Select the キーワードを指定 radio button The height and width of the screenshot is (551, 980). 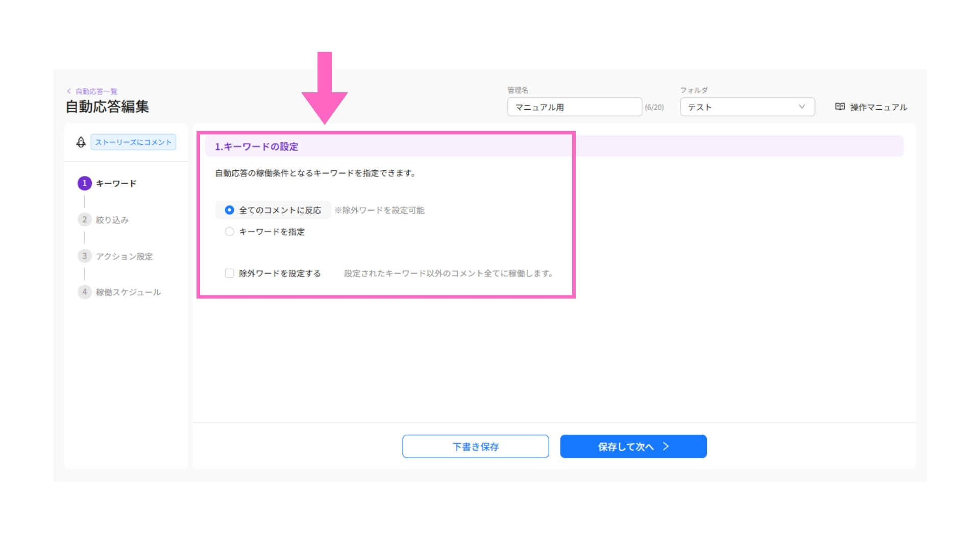tap(230, 232)
